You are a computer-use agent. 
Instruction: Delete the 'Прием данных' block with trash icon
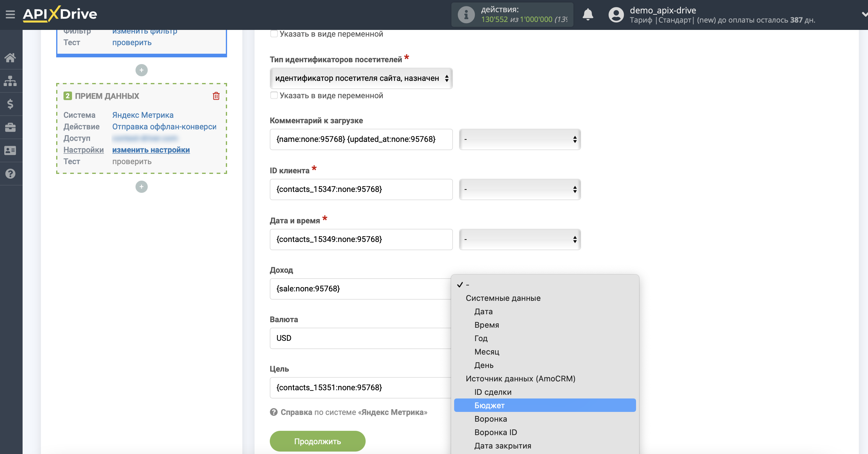[216, 96]
